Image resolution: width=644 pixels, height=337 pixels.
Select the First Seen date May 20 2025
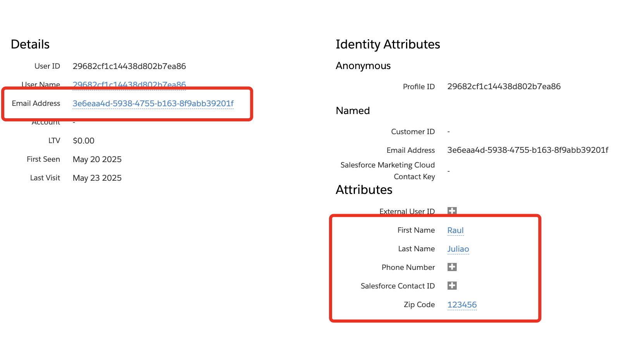pyautogui.click(x=97, y=159)
